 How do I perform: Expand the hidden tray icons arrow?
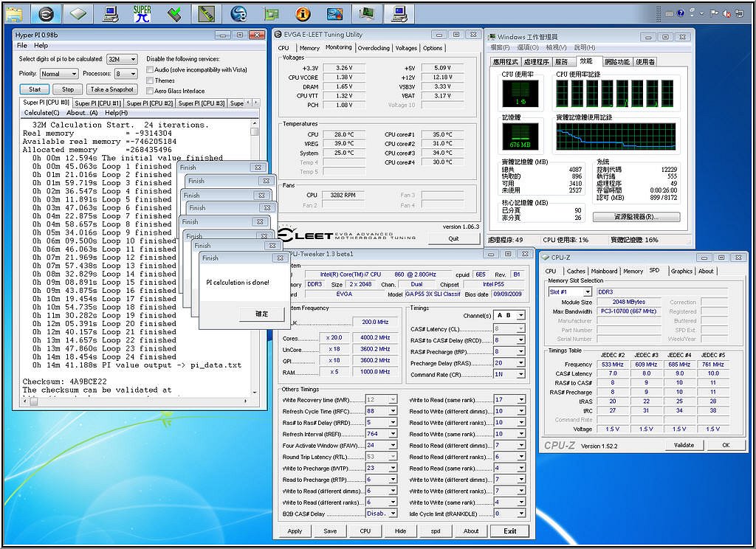tap(702, 13)
